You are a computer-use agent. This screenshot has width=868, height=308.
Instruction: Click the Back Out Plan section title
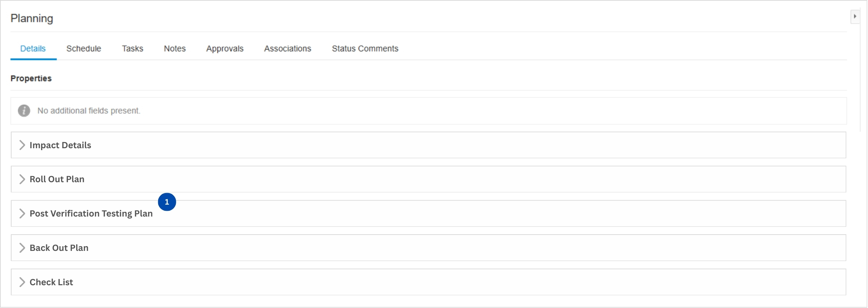point(59,248)
